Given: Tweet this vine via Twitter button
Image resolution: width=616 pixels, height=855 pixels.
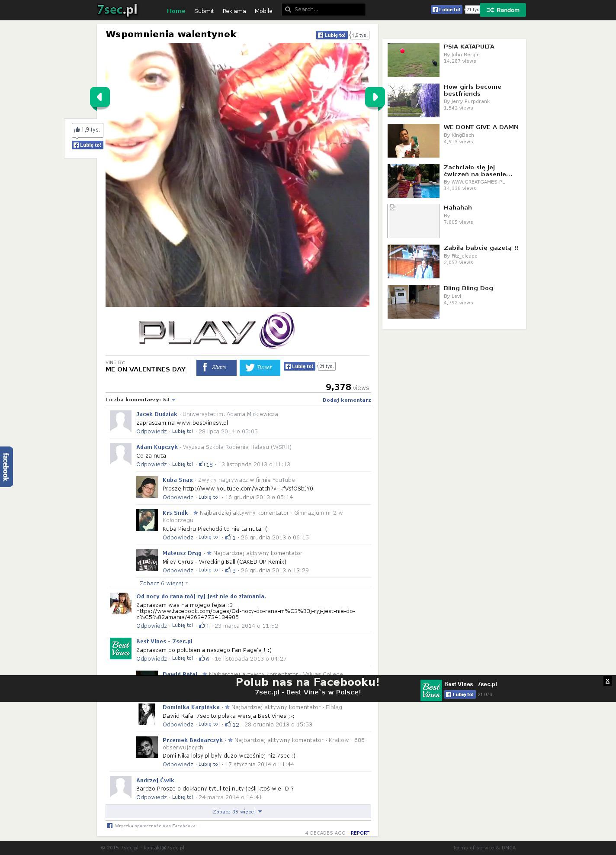Looking at the screenshot, I should [x=260, y=368].
